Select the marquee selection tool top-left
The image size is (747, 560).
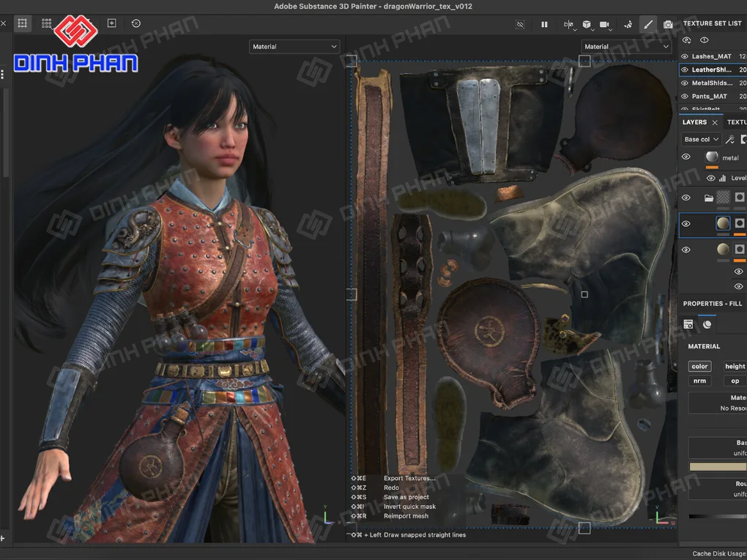pyautogui.click(x=22, y=23)
